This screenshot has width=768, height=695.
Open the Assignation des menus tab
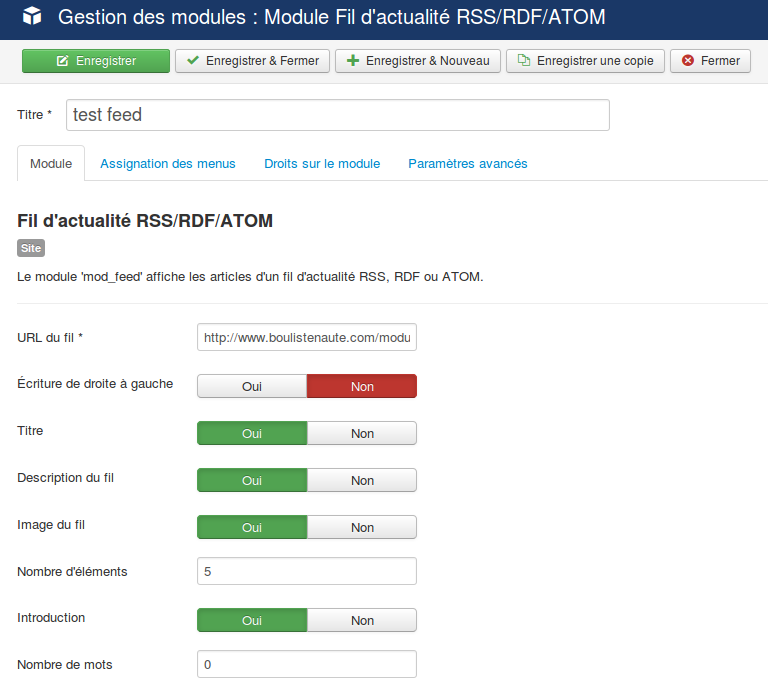pyautogui.click(x=168, y=163)
